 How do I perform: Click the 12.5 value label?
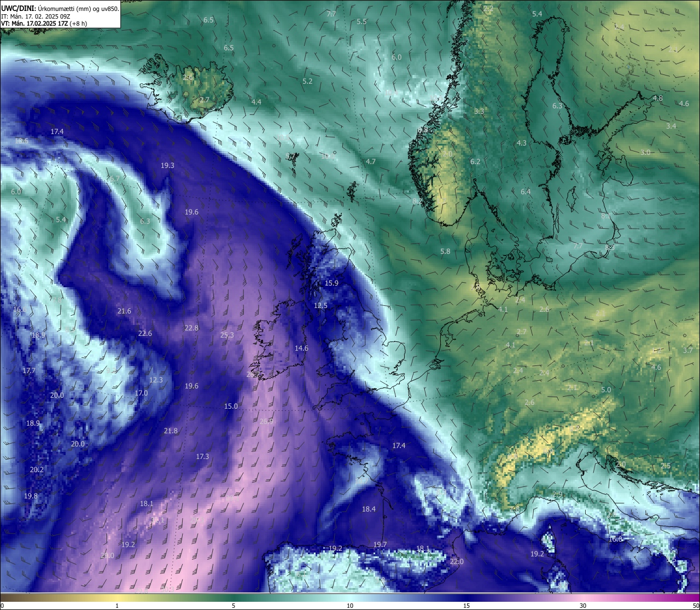pos(320,306)
